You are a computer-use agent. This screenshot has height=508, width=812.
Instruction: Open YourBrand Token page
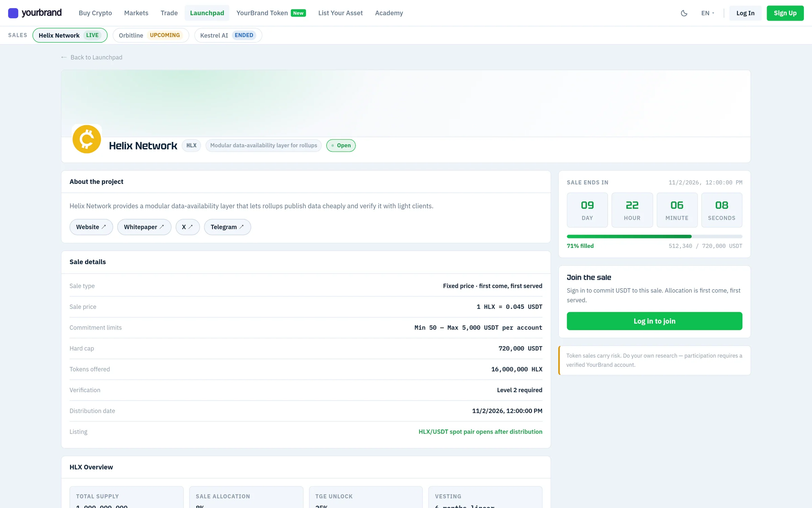tap(262, 13)
